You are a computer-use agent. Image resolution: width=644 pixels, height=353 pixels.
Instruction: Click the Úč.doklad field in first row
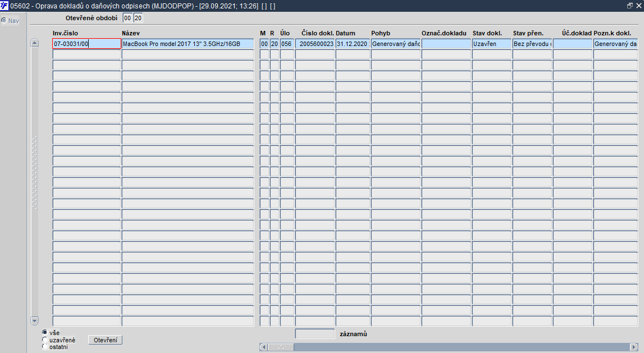(x=573, y=44)
